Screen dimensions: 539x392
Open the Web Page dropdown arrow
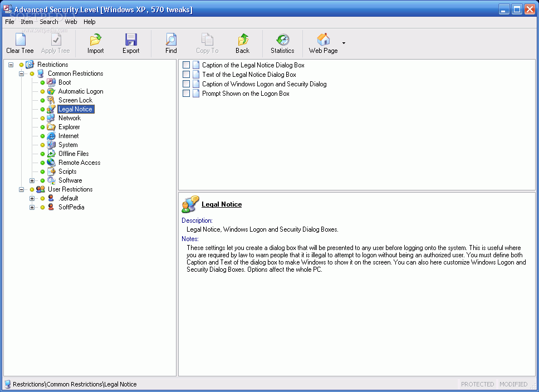(344, 43)
